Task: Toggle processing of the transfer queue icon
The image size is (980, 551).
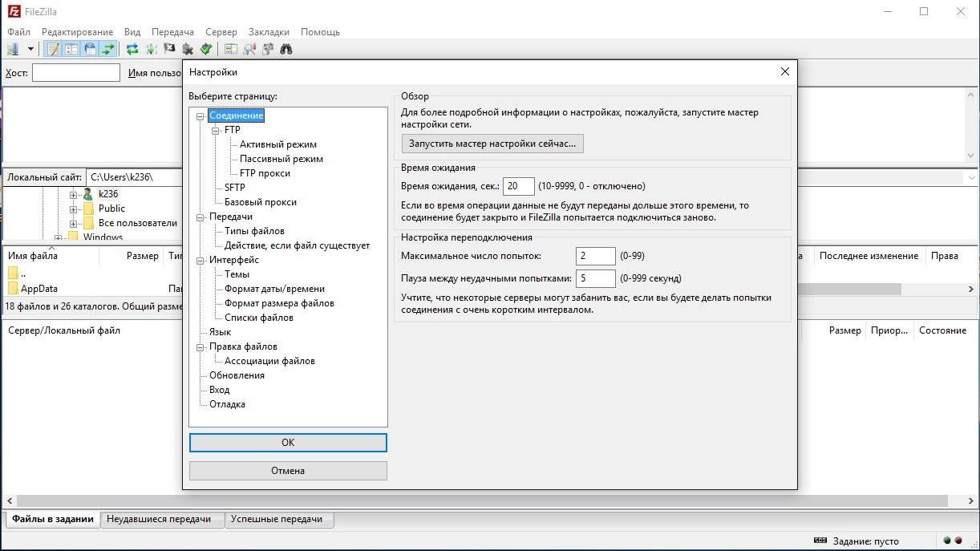Action: tap(151, 49)
